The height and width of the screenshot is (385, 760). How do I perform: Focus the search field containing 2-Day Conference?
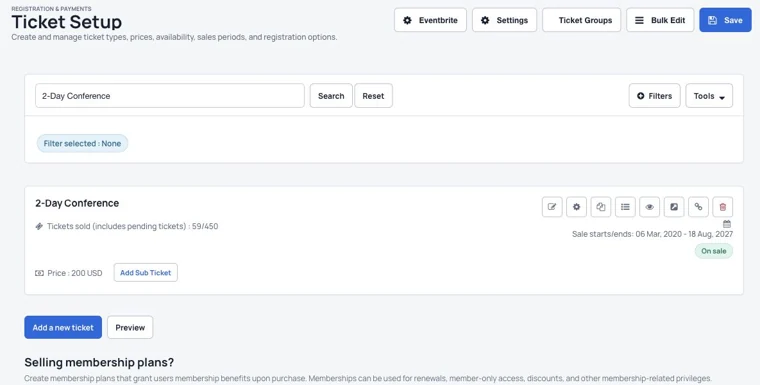point(170,96)
